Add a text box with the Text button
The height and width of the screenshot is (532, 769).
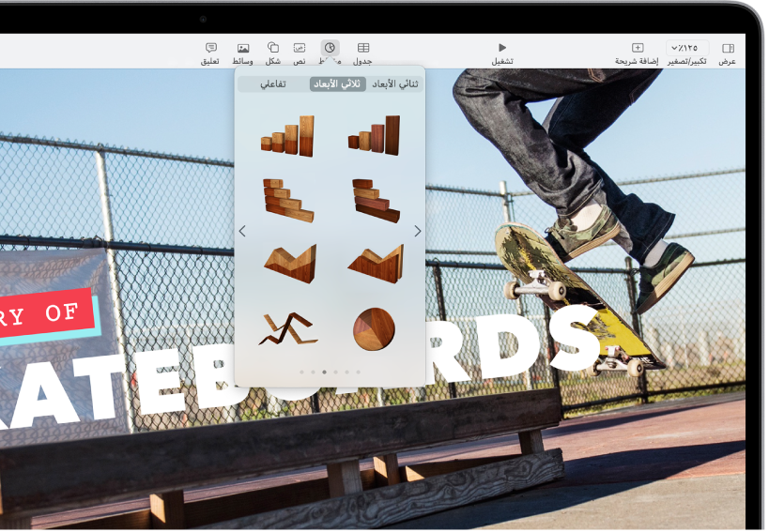point(300,53)
